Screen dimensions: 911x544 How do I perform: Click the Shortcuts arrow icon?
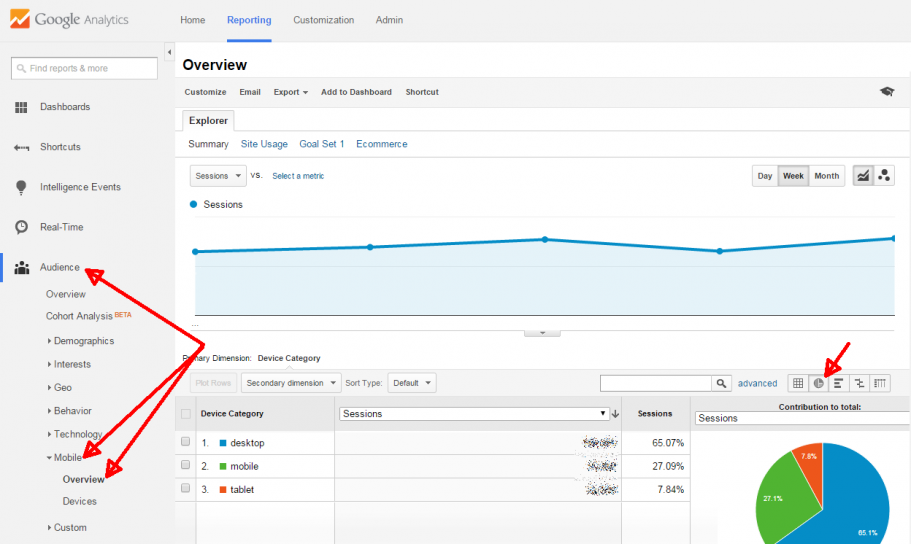tap(21, 148)
